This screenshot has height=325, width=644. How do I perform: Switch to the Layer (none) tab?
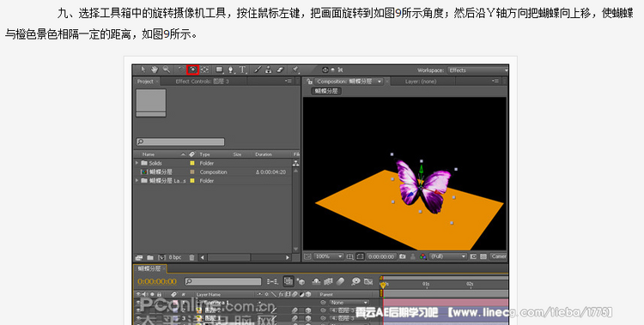(x=421, y=81)
